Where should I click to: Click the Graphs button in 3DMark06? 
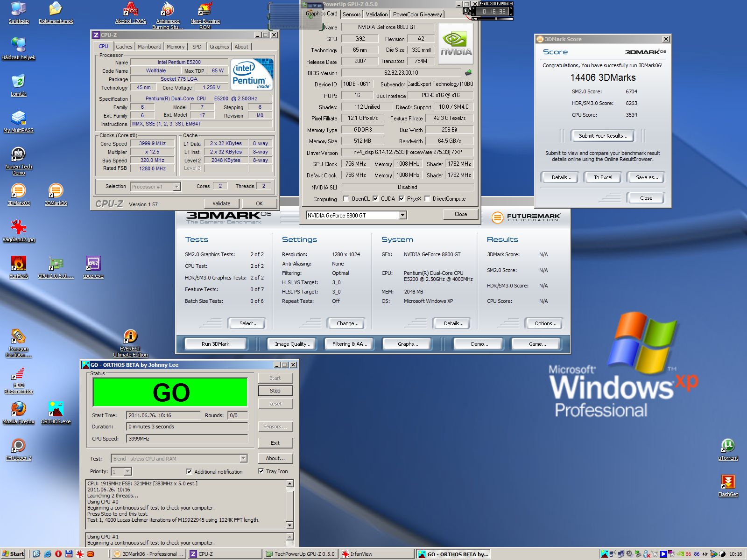pyautogui.click(x=408, y=344)
